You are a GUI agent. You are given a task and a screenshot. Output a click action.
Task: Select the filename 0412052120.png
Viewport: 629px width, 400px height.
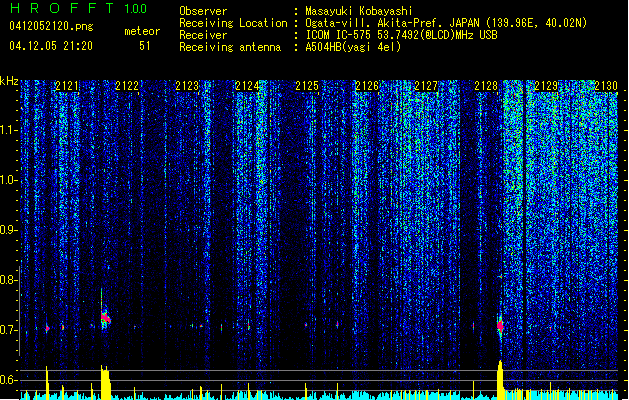(51, 26)
